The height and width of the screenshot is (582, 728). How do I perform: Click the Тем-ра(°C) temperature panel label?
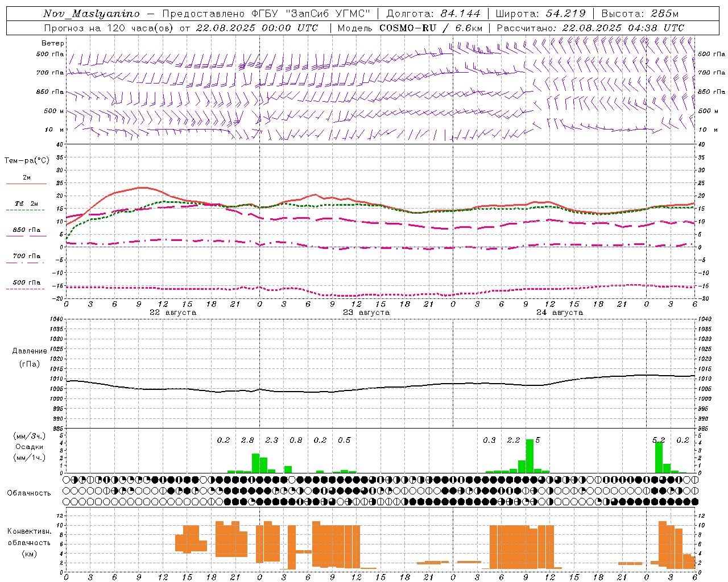point(27,160)
